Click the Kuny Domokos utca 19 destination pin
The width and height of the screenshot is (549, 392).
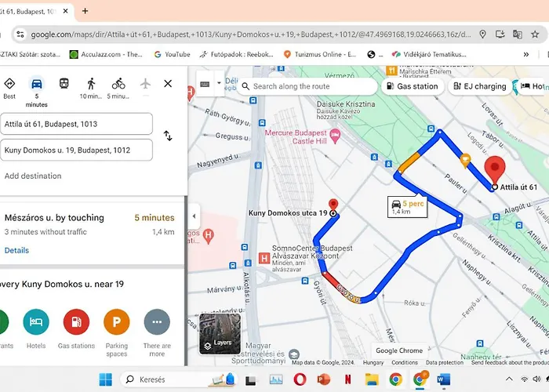tap(333, 205)
